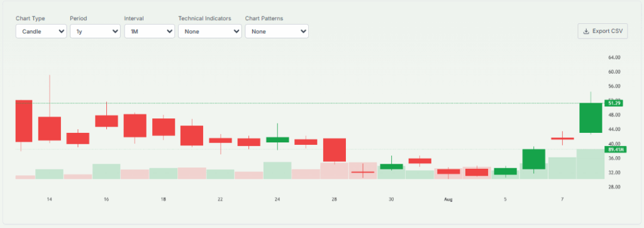Expand the Chart Patterns dropdown
The height and width of the screenshot is (228, 644).
(277, 31)
